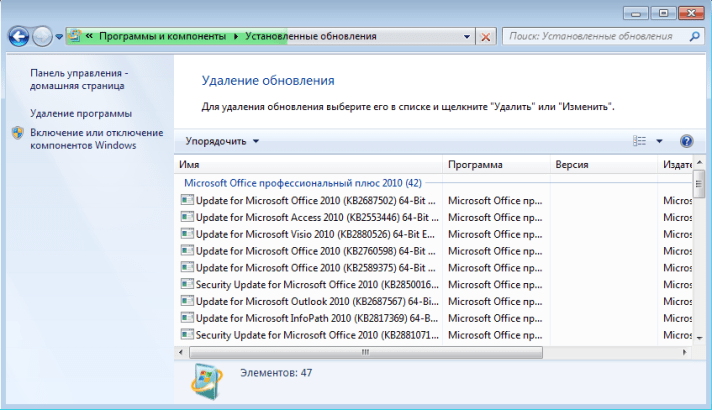Minimize the Installed Updates window
The image size is (712, 410).
636,13
